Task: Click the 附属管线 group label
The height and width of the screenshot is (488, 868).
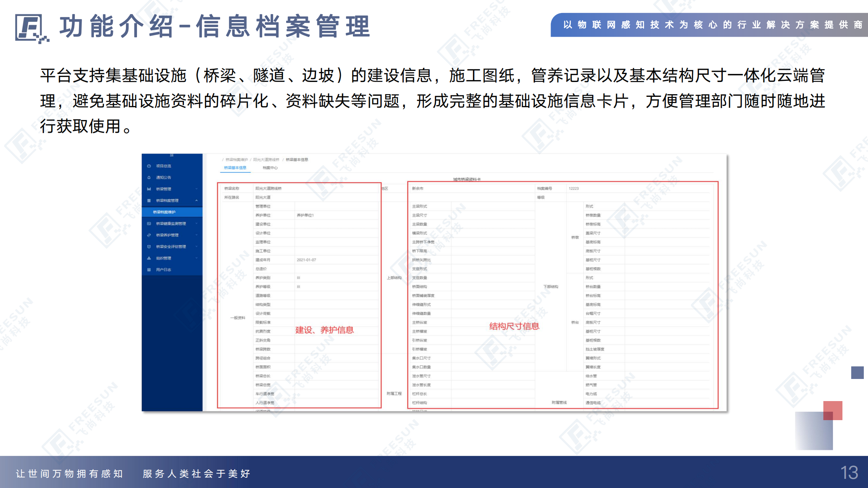Action: click(x=559, y=403)
